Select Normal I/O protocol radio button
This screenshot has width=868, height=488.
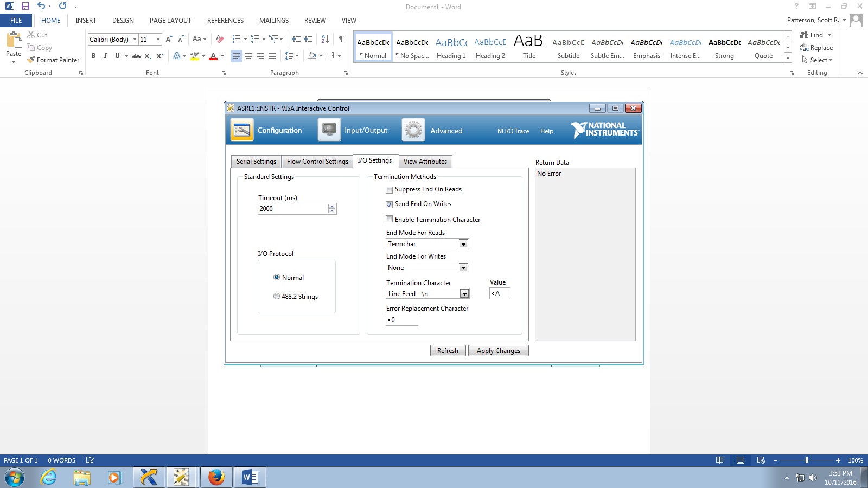(277, 277)
